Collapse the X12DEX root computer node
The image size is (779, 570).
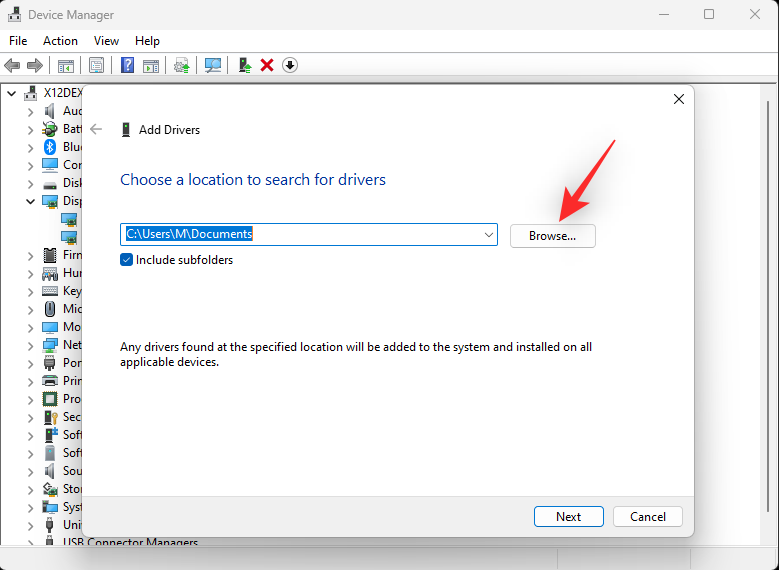click(x=12, y=93)
